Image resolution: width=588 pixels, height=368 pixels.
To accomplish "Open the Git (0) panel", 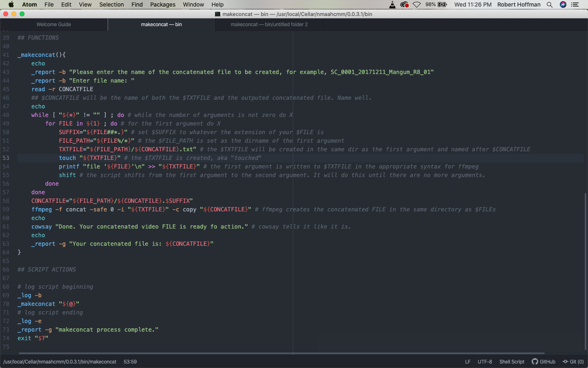I will click(x=573, y=362).
